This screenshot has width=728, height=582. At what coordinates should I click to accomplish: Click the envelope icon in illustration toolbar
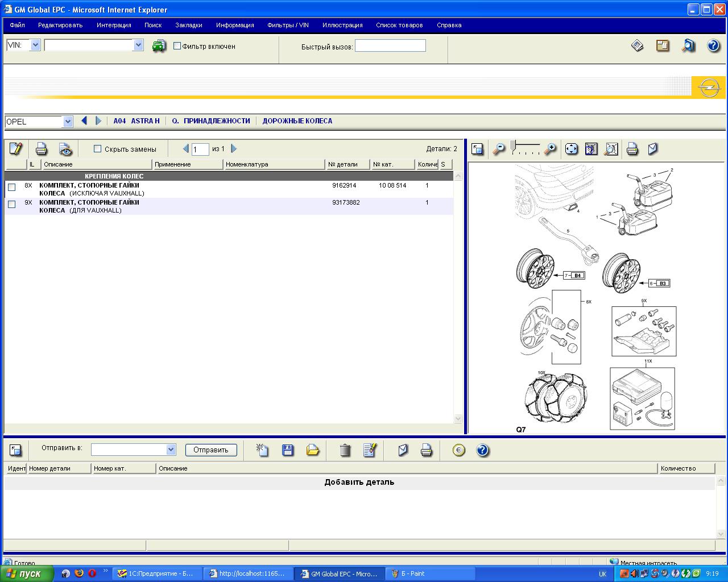[x=652, y=149]
